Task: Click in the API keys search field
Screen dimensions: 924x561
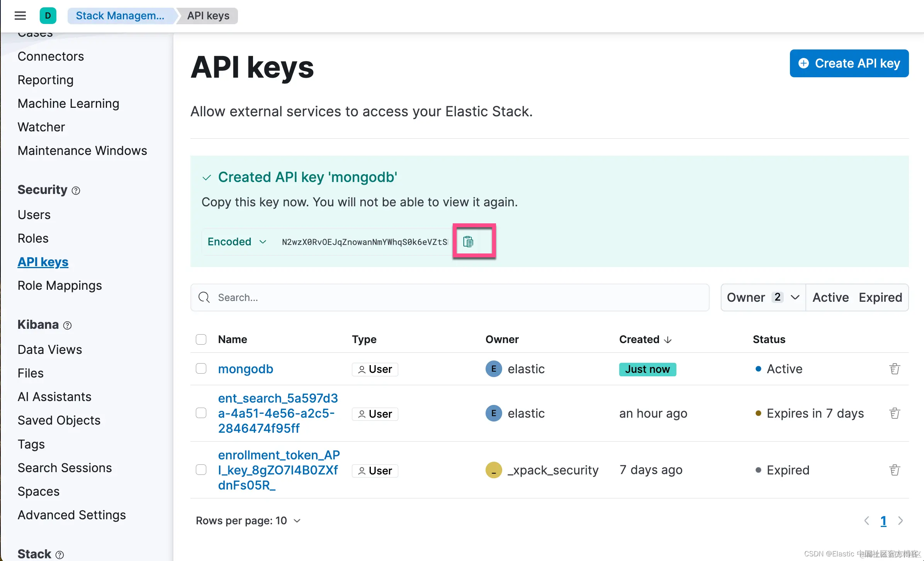Action: coord(450,297)
